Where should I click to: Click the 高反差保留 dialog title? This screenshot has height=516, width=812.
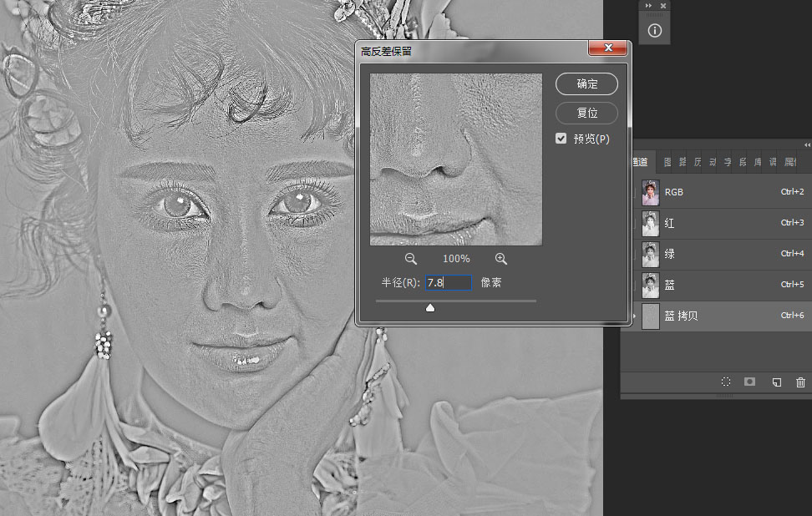(386, 51)
